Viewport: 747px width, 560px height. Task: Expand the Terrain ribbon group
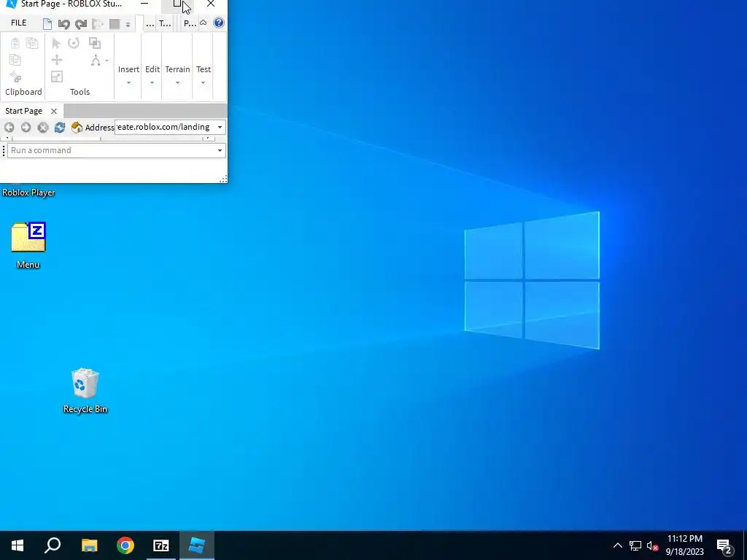[177, 74]
